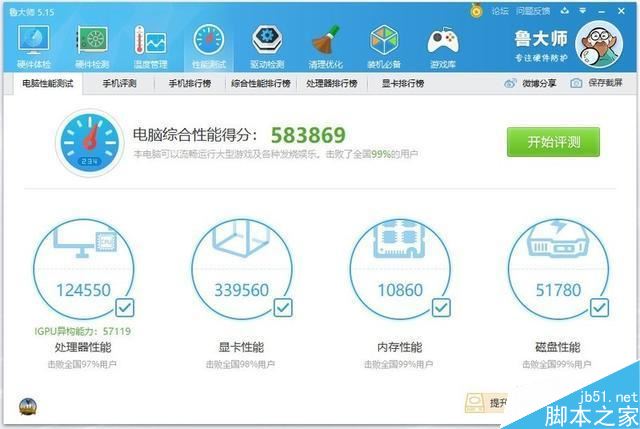Click the processor performance monitor icon

[85, 241]
